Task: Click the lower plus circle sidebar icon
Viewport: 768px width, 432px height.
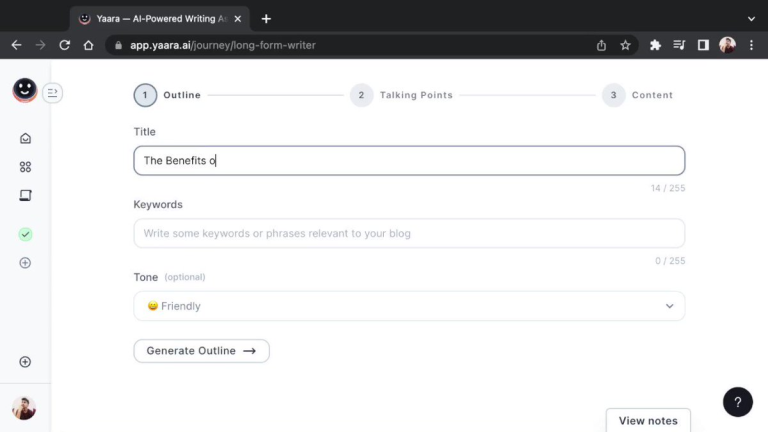Action: click(26, 362)
